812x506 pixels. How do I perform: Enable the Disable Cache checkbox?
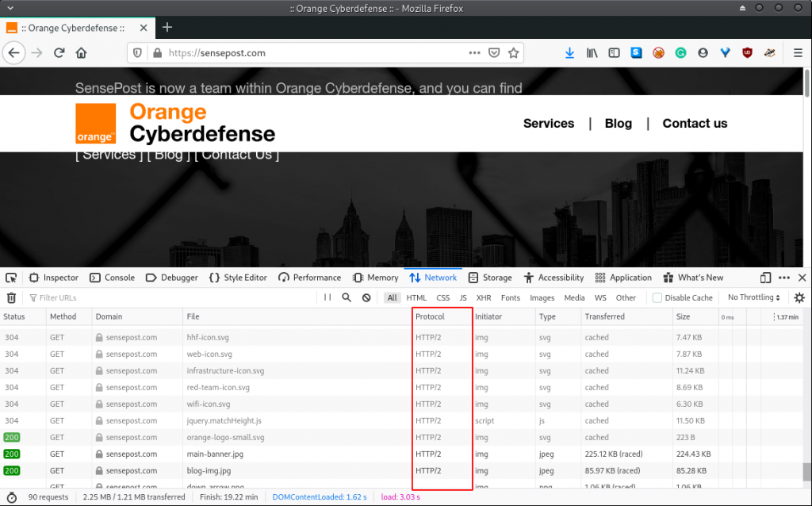pos(657,298)
